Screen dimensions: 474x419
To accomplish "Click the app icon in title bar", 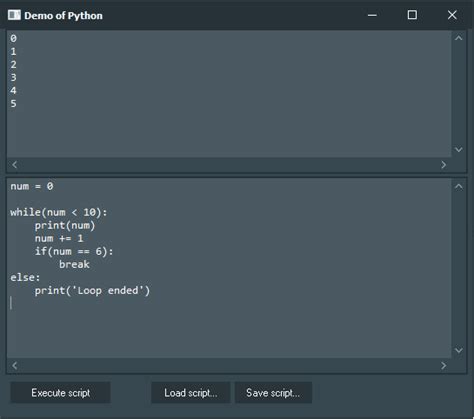I will click(14, 15).
